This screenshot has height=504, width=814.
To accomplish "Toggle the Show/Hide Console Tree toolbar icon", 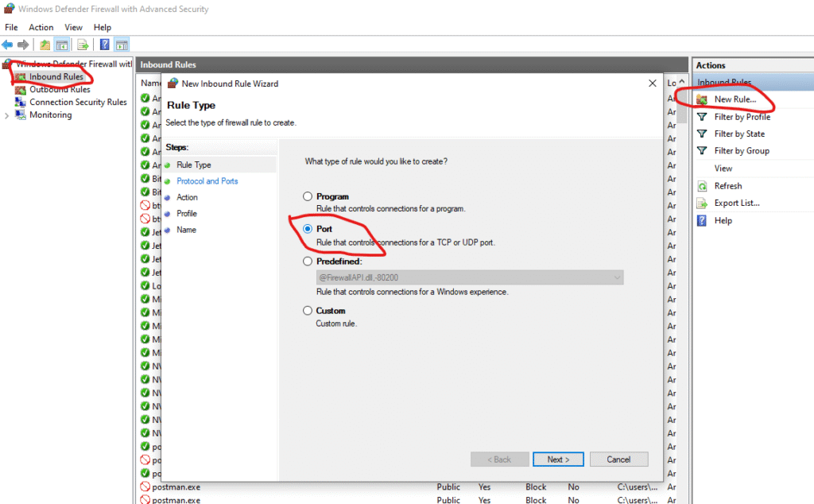I will click(x=62, y=45).
